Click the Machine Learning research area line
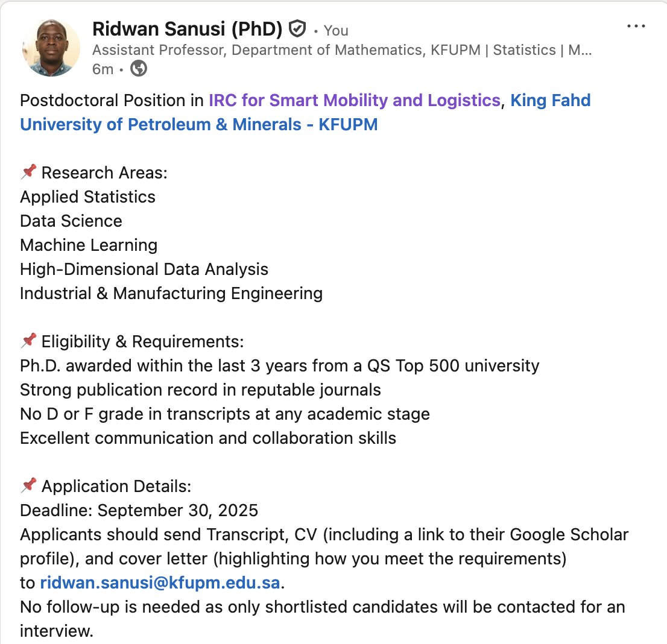This screenshot has height=644, width=667. (89, 245)
